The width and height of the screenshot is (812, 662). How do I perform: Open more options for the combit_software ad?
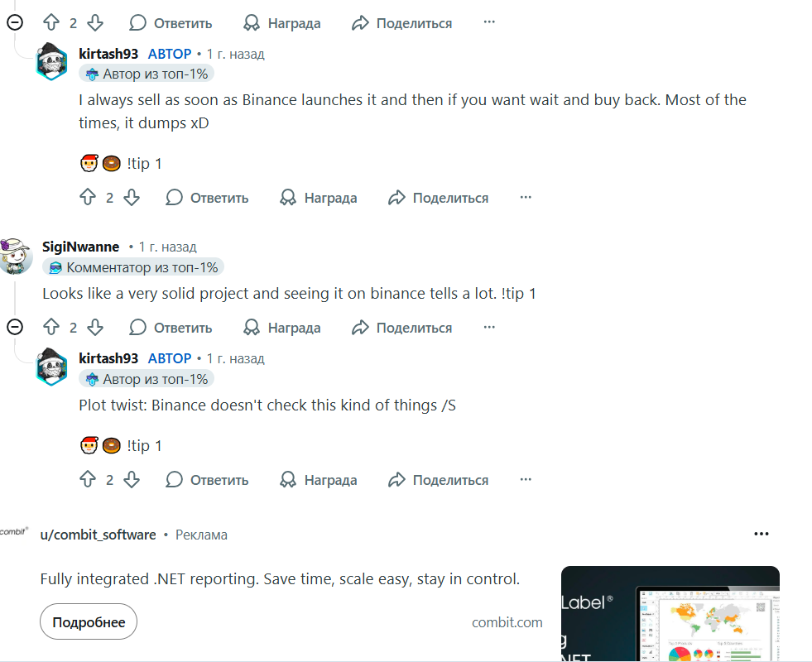pos(762,534)
